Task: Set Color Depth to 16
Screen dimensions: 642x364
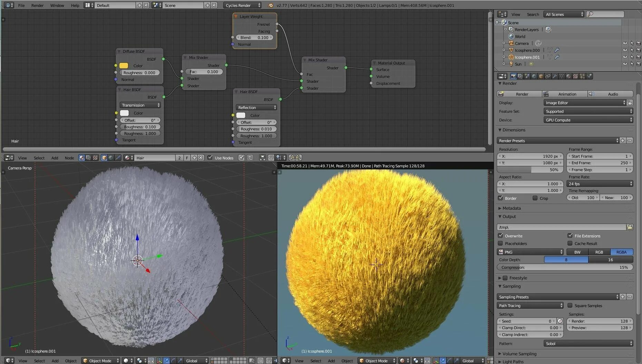Action: coord(611,259)
